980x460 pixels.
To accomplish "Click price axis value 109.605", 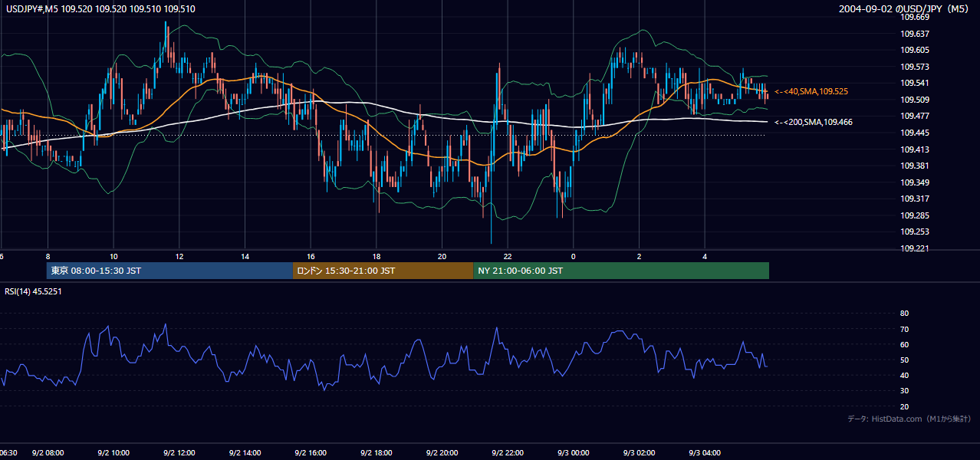I will pos(915,50).
